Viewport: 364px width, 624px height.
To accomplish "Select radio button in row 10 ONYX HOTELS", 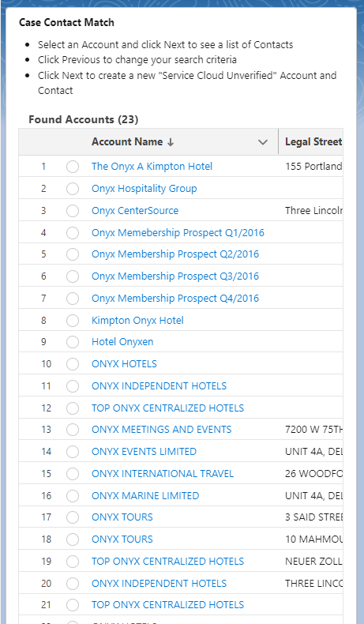I will (73, 363).
